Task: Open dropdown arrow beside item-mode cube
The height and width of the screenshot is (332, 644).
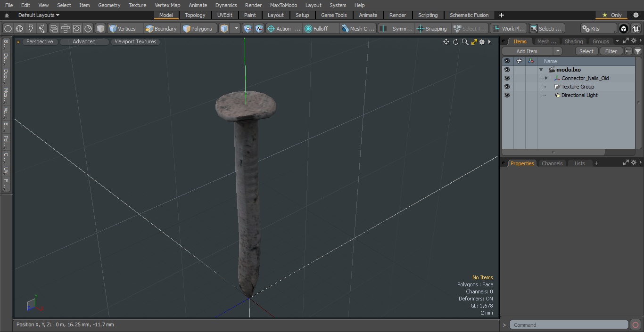Action: coord(237,29)
